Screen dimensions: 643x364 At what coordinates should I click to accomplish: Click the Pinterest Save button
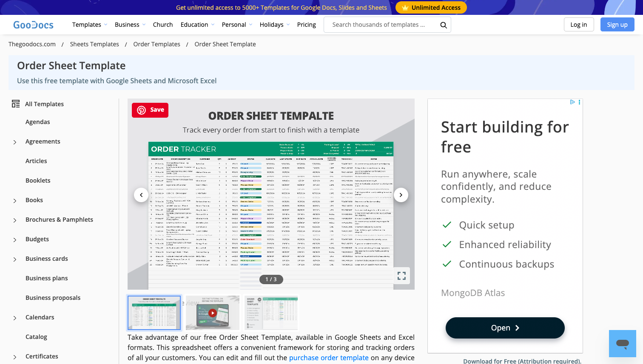click(150, 110)
